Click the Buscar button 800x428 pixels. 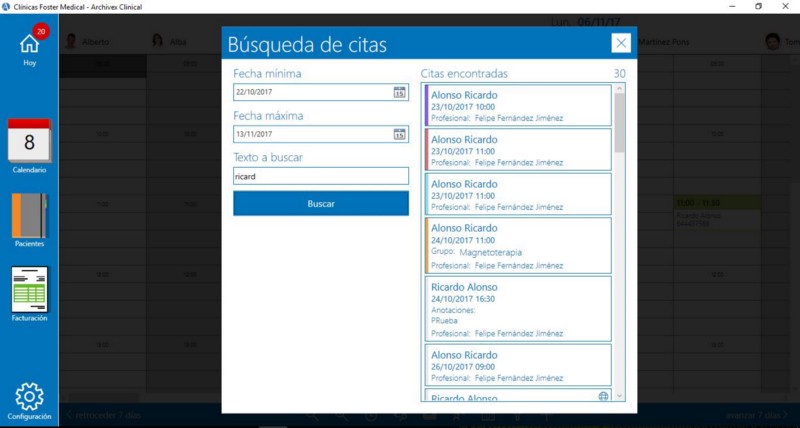tap(321, 204)
